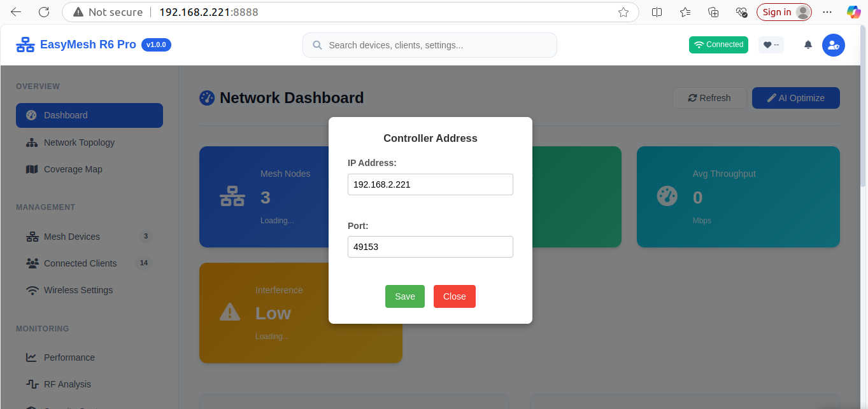Open browser split screen icon

657,12
